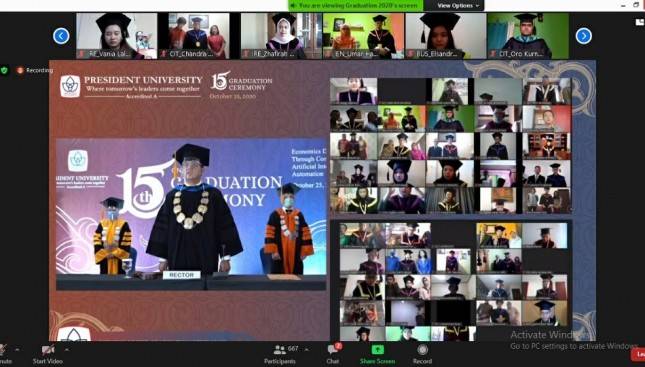
Task: Click the Rector's shared video feed
Action: (191, 214)
